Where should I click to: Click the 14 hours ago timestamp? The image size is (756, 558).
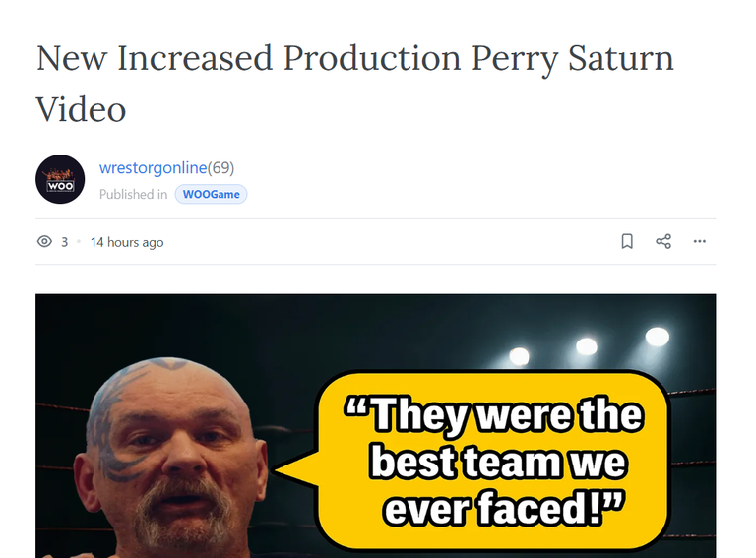(x=127, y=242)
